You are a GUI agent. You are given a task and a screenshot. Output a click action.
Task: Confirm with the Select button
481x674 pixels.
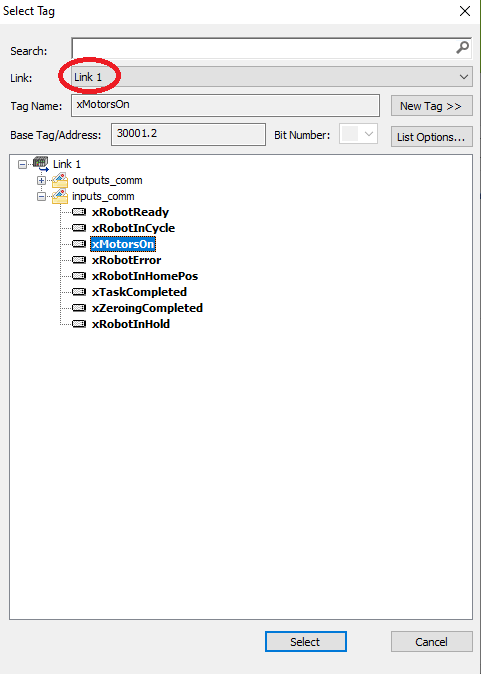(305, 642)
